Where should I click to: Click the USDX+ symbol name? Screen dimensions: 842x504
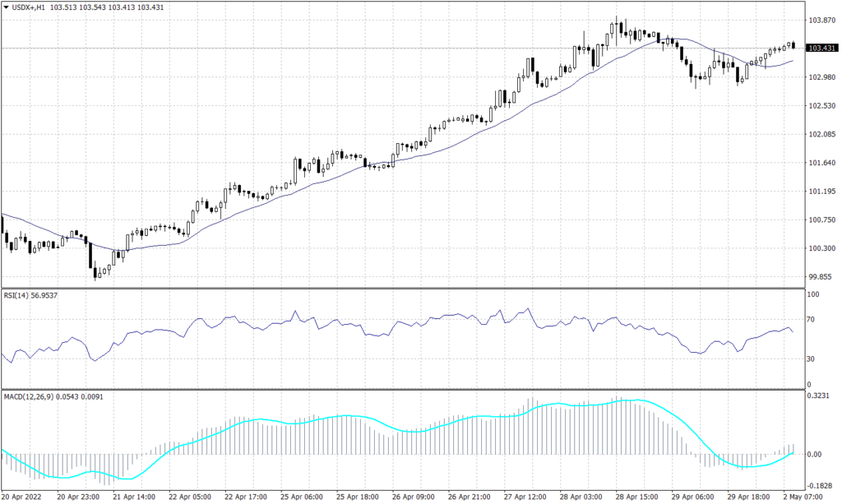(x=23, y=7)
